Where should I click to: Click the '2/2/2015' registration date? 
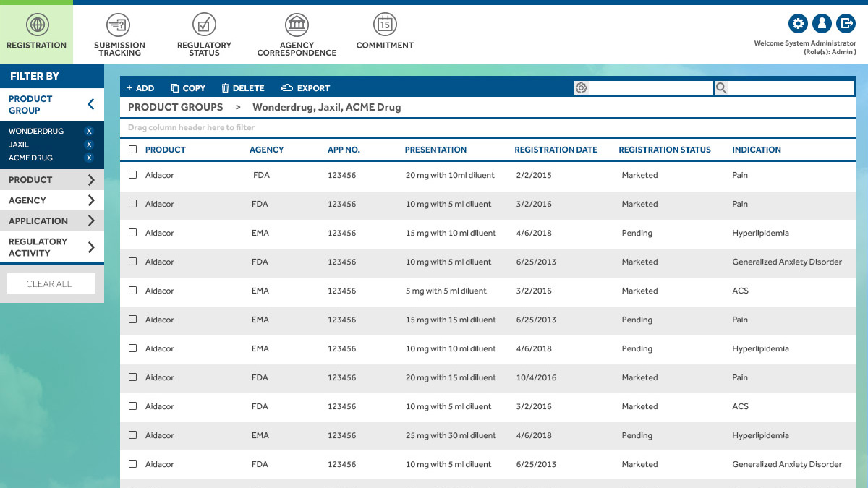[534, 175]
